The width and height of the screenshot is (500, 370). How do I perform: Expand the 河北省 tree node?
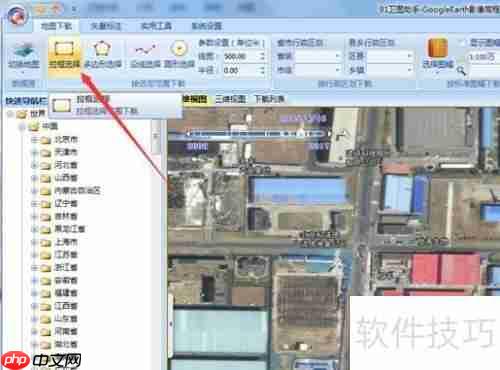[x=34, y=165]
